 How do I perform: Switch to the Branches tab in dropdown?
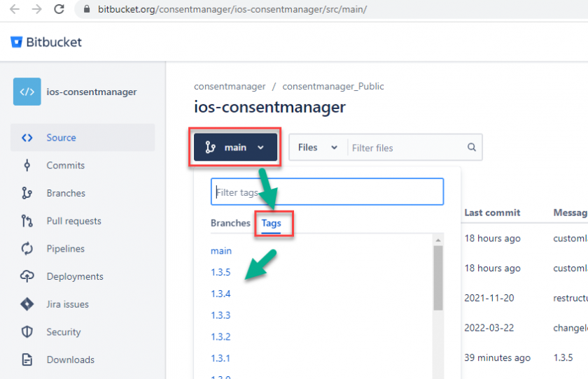230,223
